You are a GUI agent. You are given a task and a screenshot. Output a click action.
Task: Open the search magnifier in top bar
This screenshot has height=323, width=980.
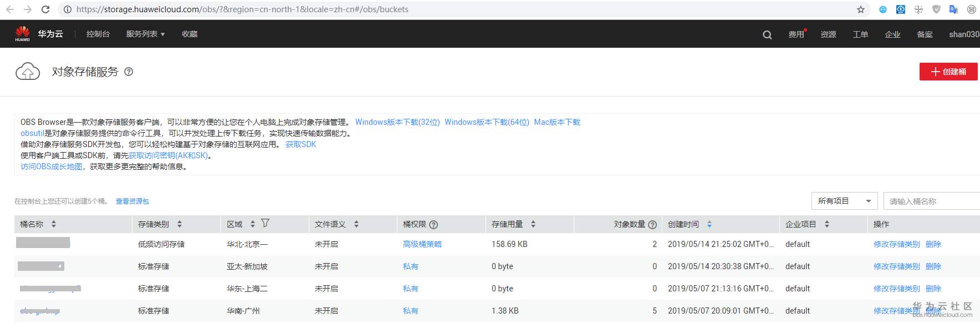pos(767,34)
